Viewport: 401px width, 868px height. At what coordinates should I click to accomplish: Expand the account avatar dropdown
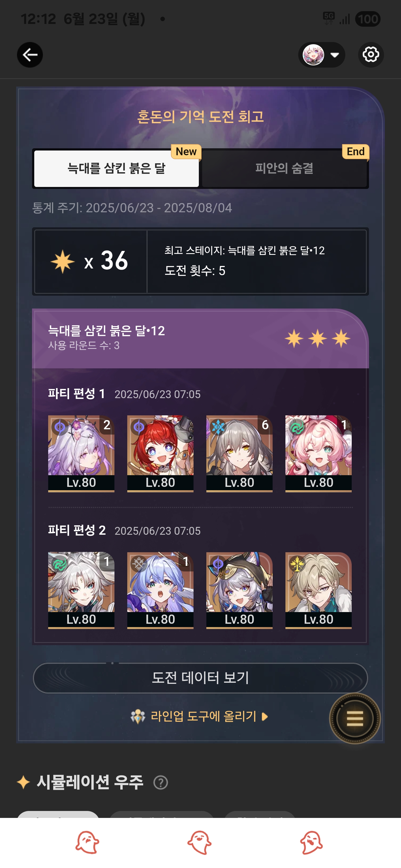[321, 55]
